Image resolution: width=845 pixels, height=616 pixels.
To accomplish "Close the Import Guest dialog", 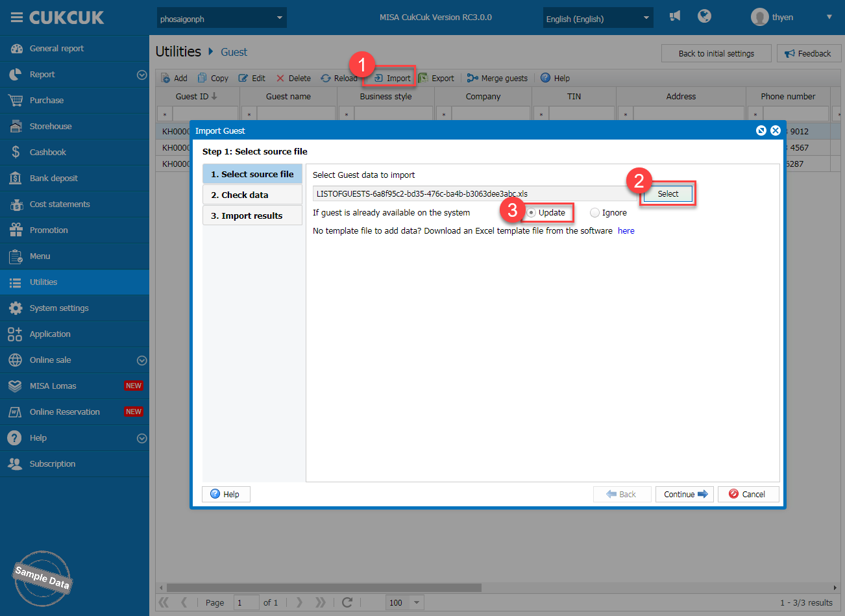I will coord(775,130).
